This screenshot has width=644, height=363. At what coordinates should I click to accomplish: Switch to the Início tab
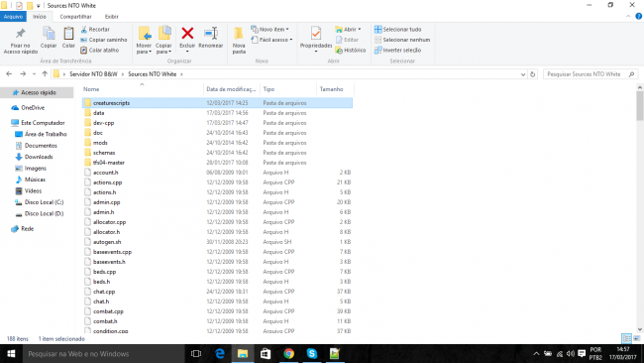tap(40, 17)
